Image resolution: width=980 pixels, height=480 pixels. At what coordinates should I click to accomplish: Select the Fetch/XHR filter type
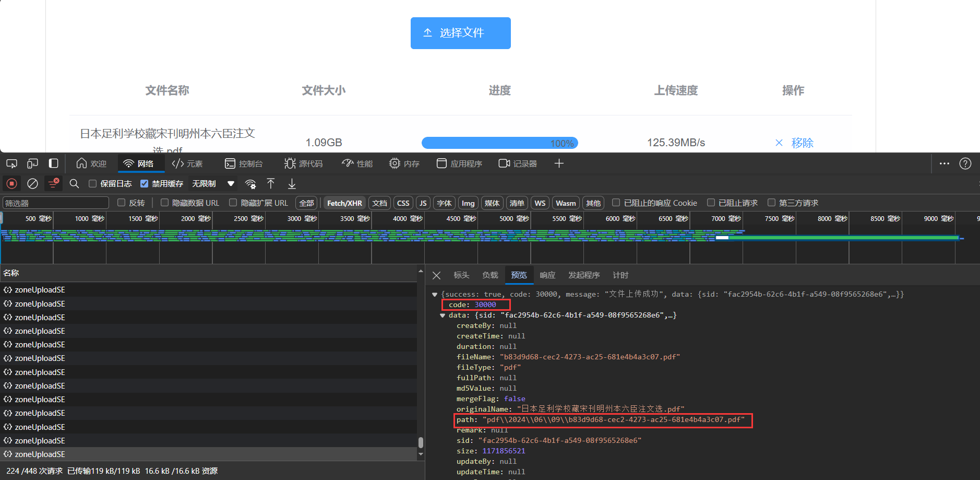[x=344, y=203]
